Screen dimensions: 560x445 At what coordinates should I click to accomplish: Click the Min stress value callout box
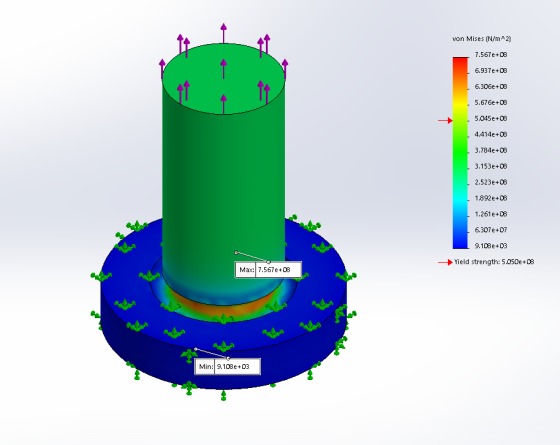[x=228, y=366]
